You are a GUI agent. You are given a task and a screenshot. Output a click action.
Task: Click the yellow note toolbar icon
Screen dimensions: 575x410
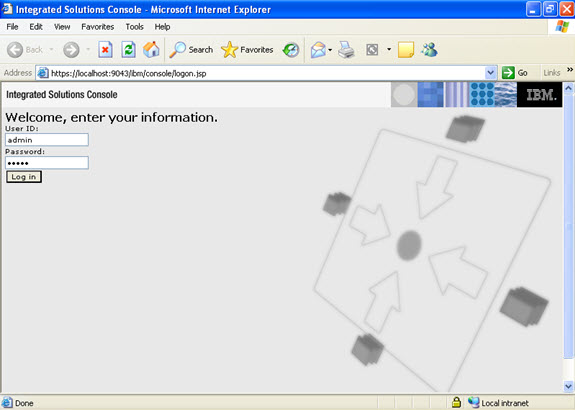click(406, 50)
